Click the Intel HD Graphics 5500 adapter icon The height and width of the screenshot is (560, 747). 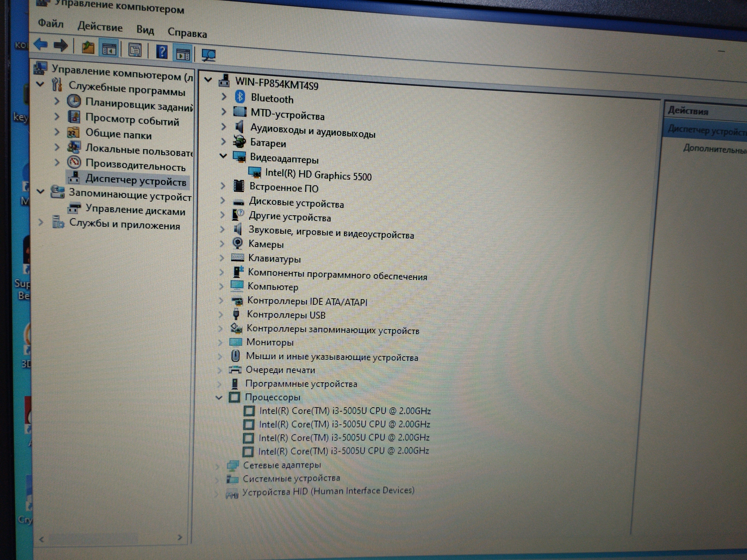point(254,171)
